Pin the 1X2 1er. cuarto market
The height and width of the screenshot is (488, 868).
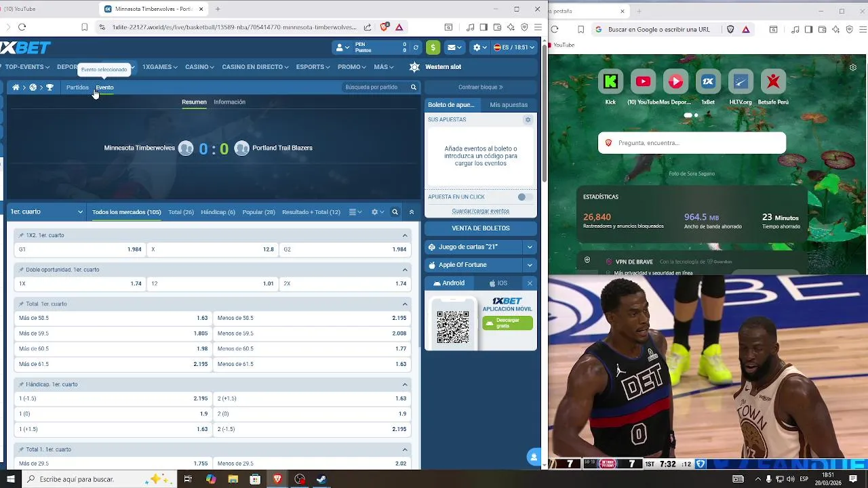tap(22, 235)
